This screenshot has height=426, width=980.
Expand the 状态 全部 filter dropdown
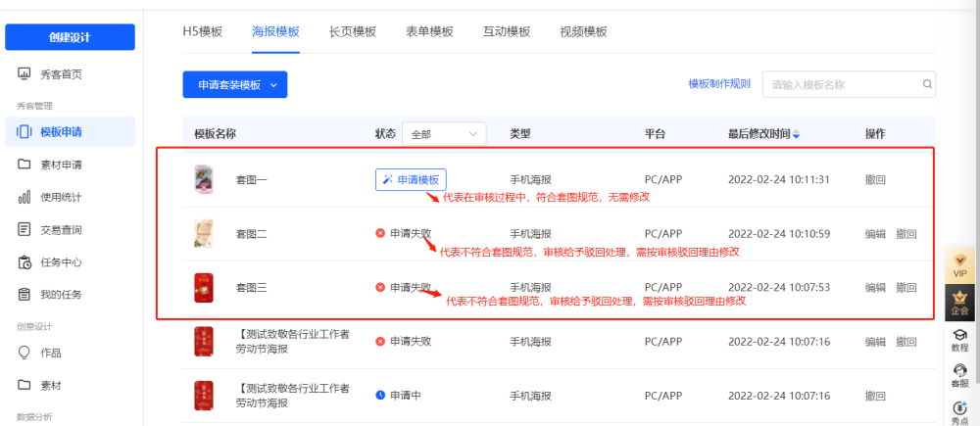445,134
